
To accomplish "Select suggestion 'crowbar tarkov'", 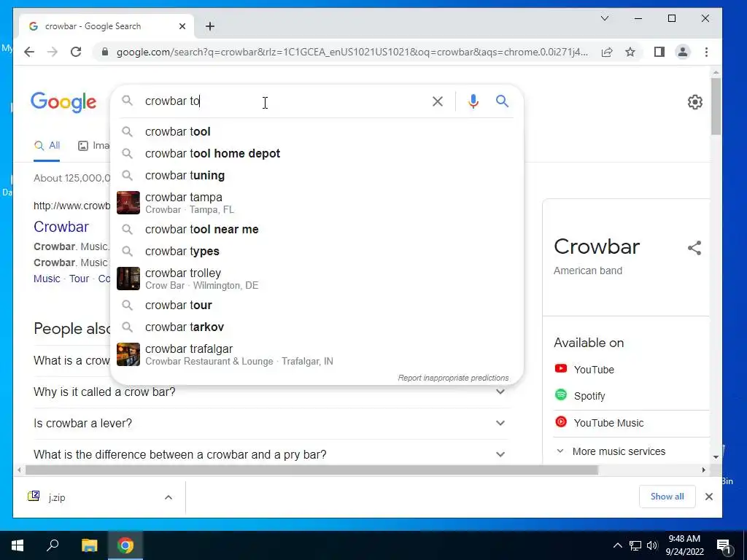I will [317, 327].
